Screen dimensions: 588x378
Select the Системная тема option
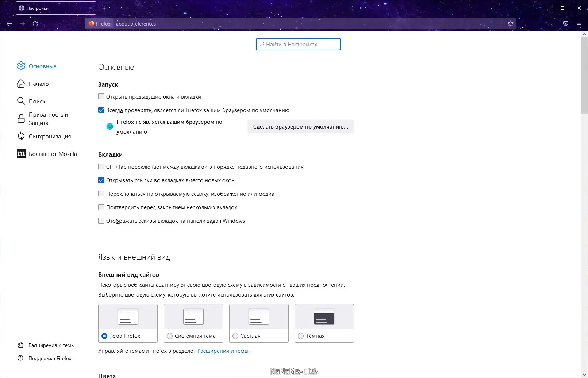(169, 336)
